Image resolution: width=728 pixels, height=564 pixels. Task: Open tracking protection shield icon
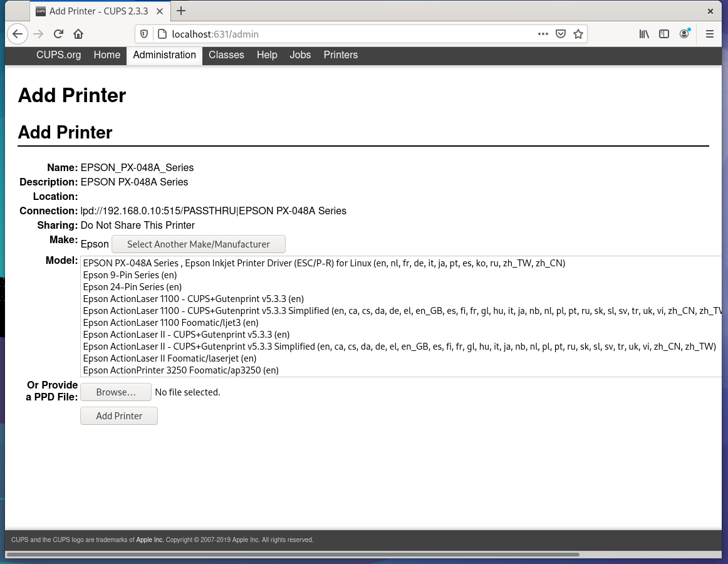[x=144, y=34]
